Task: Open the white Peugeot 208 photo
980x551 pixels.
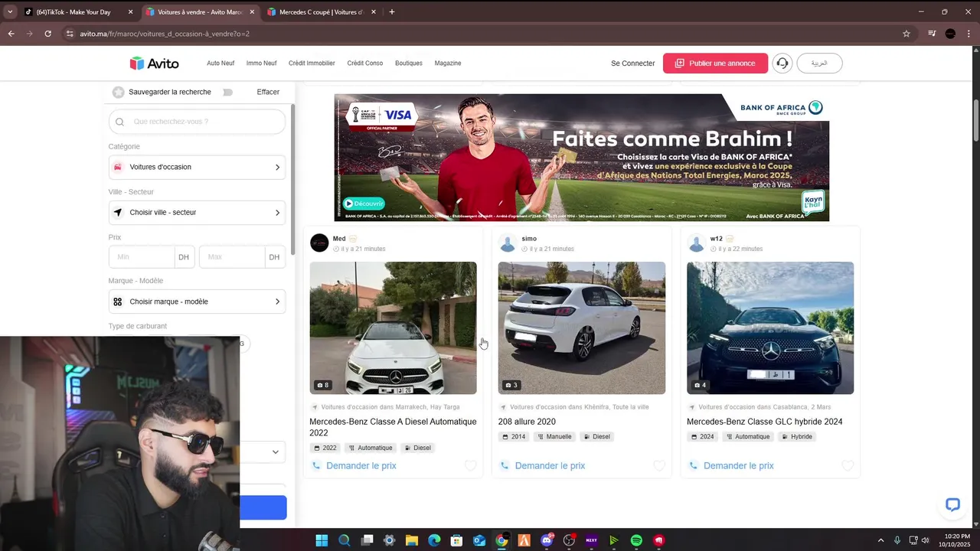Action: coord(582,328)
